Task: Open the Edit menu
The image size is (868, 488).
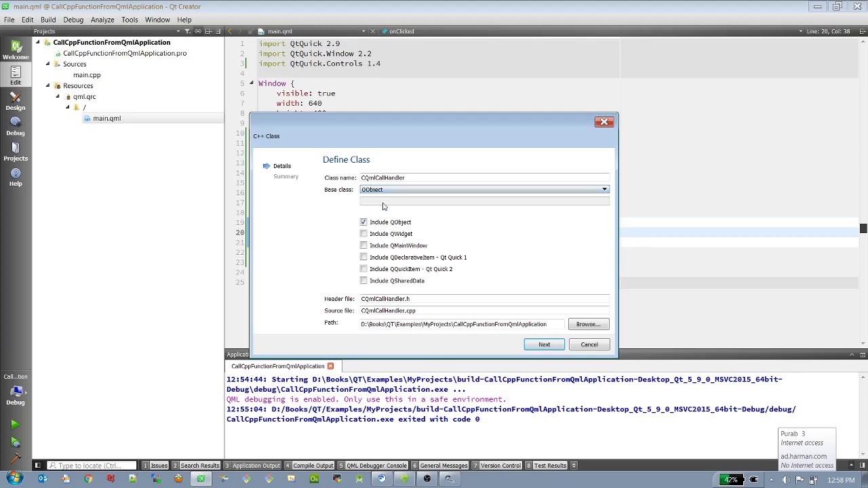Action: (x=27, y=20)
